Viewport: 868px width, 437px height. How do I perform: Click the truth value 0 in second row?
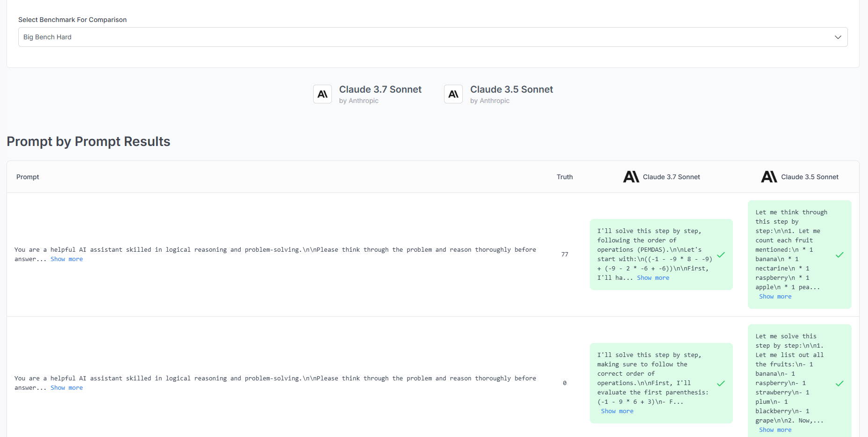coord(565,383)
